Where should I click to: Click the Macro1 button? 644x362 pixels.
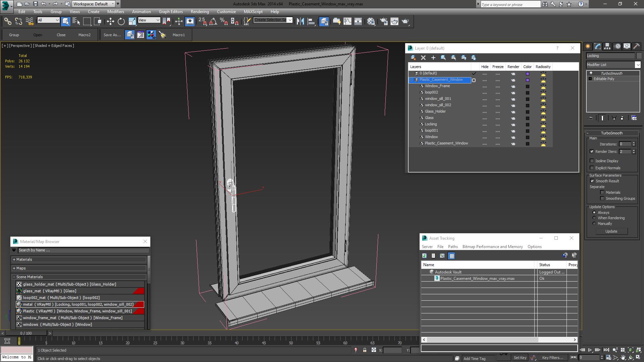[x=178, y=35]
